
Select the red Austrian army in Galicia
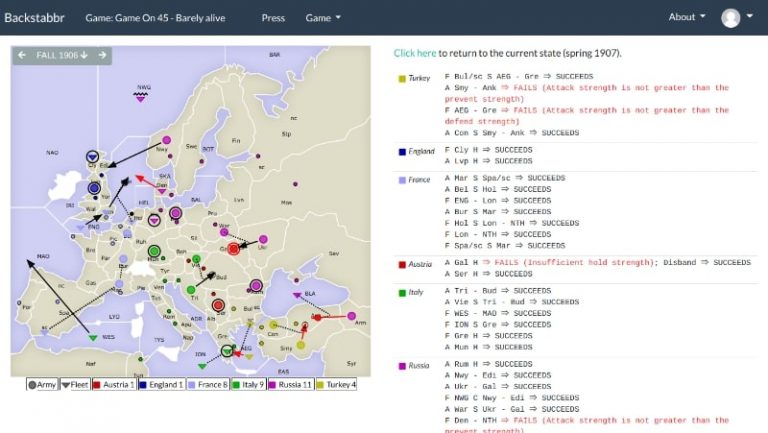point(233,248)
